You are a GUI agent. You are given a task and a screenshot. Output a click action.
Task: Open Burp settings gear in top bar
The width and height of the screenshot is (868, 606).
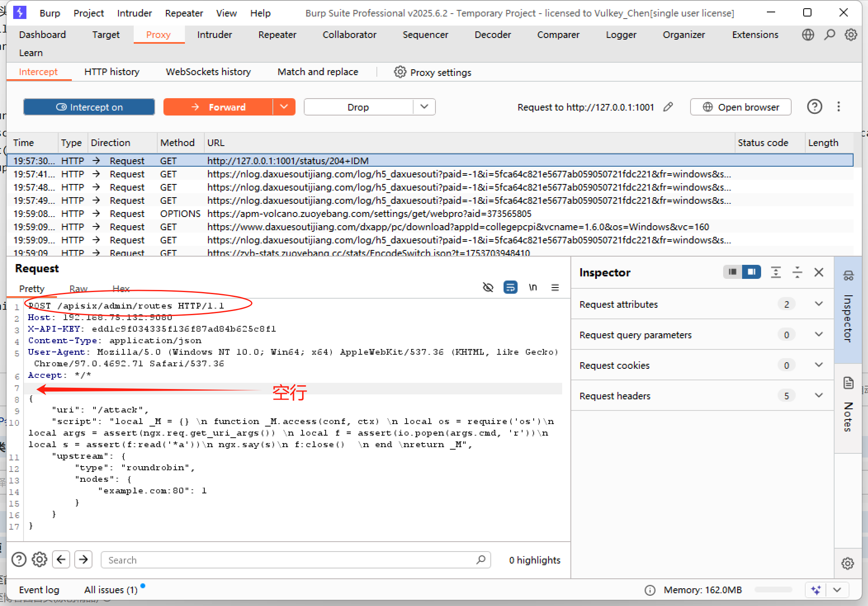(x=851, y=35)
